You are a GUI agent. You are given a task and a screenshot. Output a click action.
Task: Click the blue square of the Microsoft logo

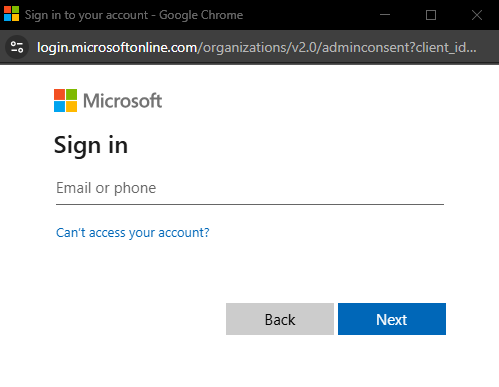(x=59, y=106)
